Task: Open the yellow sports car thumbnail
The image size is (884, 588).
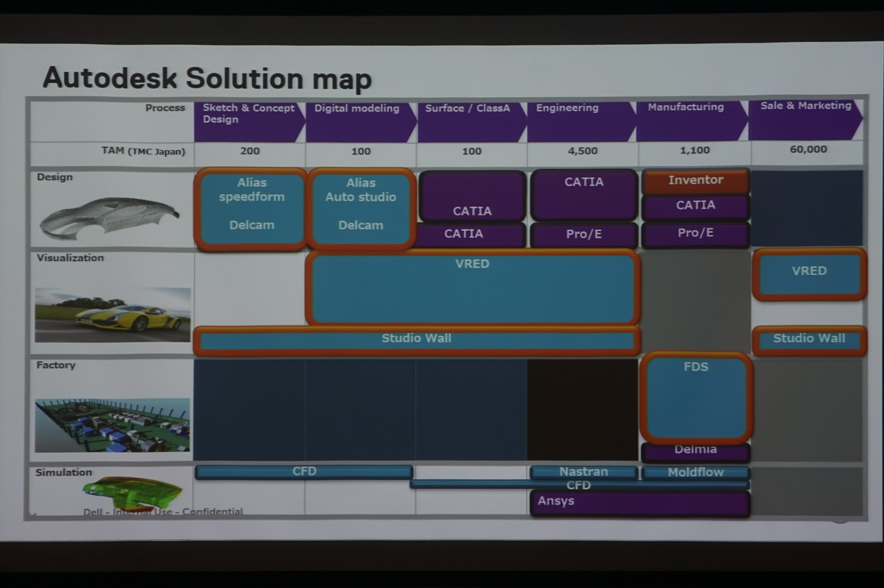Action: (x=113, y=315)
